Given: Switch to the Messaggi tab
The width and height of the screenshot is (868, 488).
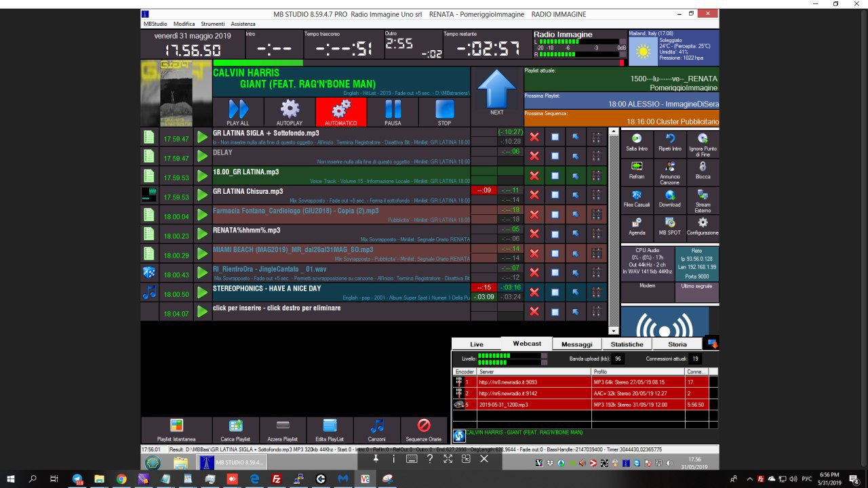Looking at the screenshot, I should pos(576,344).
